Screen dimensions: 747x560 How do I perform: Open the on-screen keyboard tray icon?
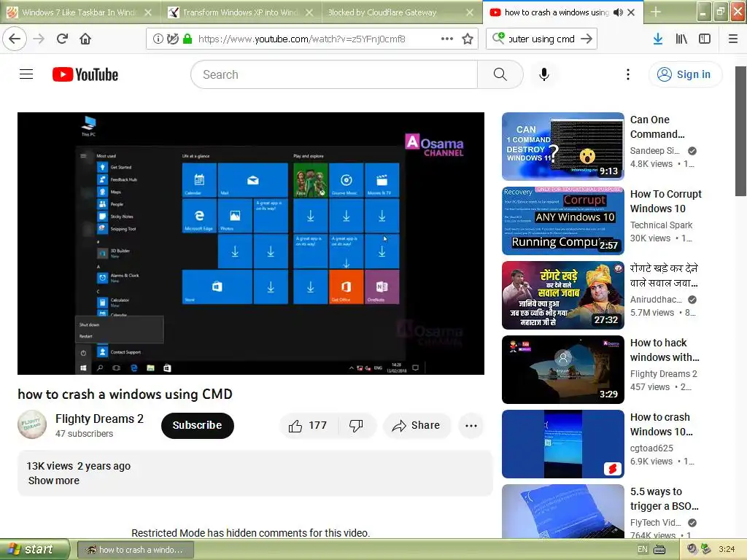click(659, 550)
